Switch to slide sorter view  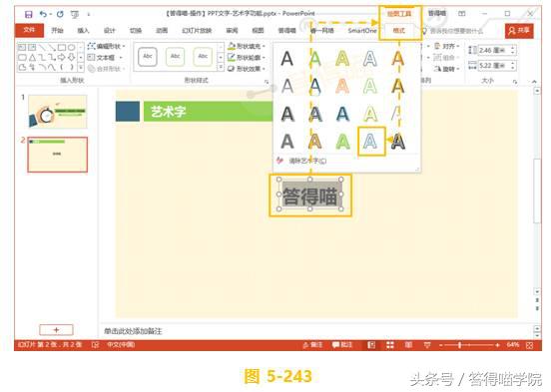pos(389,345)
